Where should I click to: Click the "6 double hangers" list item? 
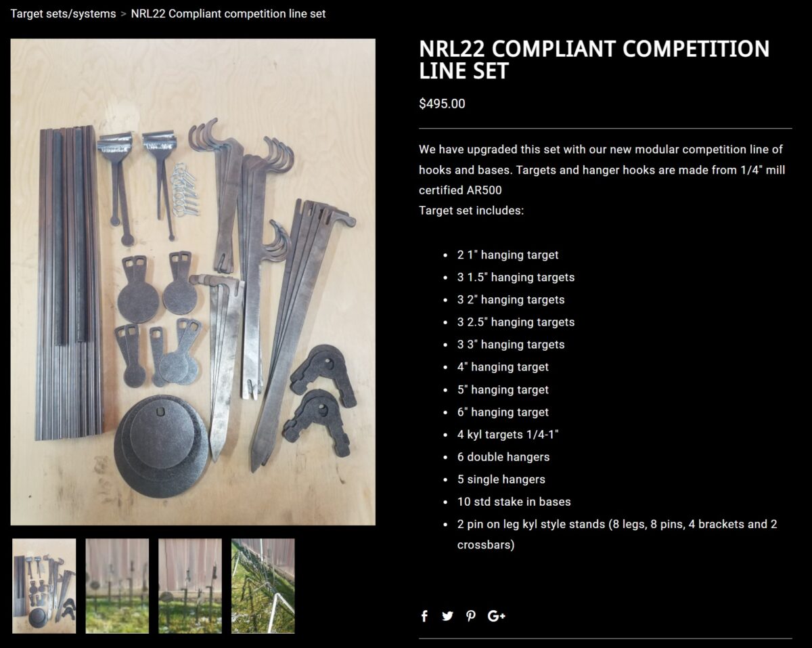pyautogui.click(x=503, y=457)
